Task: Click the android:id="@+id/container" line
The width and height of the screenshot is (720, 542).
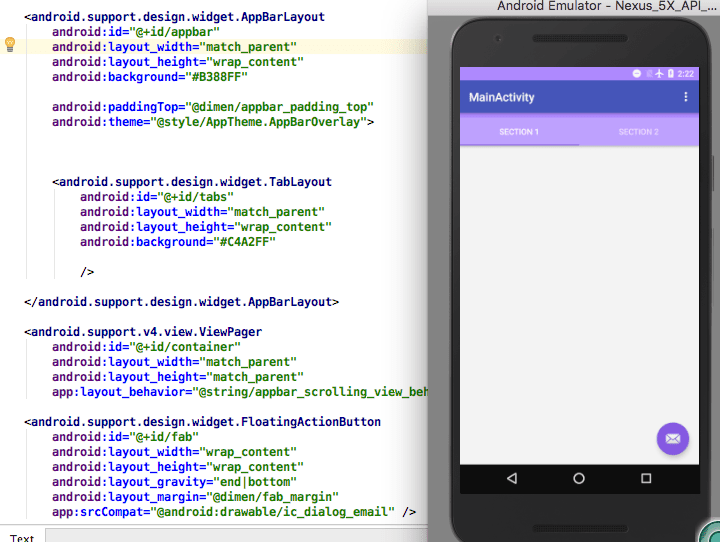Action: coord(146,347)
